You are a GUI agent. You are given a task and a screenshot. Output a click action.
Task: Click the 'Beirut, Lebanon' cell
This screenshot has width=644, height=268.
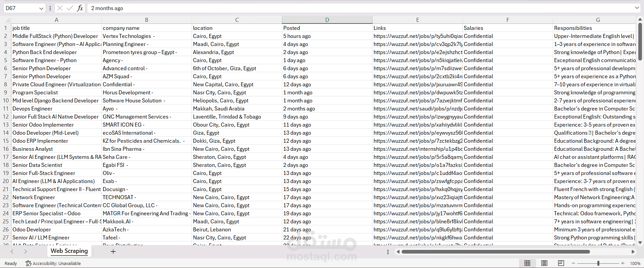(x=237, y=229)
